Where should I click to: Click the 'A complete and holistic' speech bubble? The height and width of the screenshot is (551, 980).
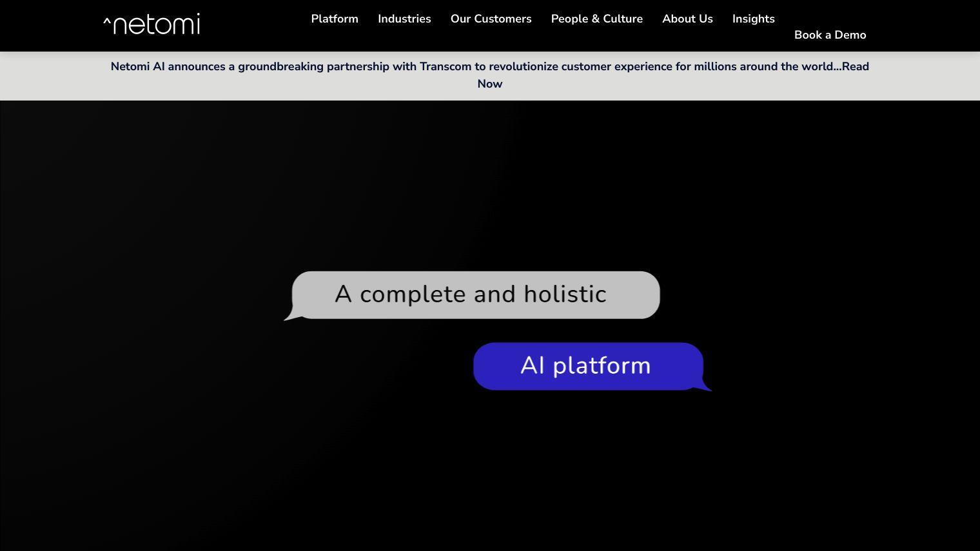click(473, 295)
